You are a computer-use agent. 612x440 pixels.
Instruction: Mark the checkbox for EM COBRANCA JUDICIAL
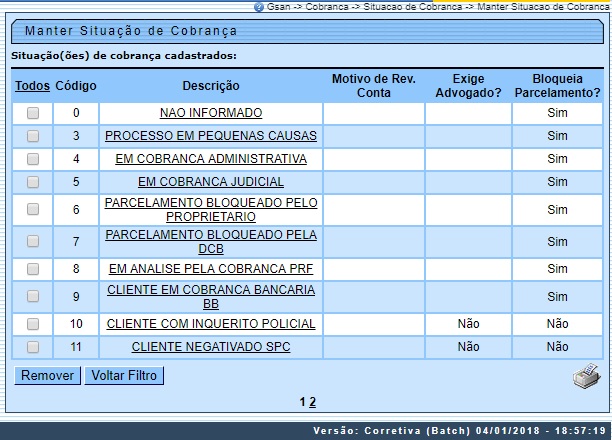point(33,182)
